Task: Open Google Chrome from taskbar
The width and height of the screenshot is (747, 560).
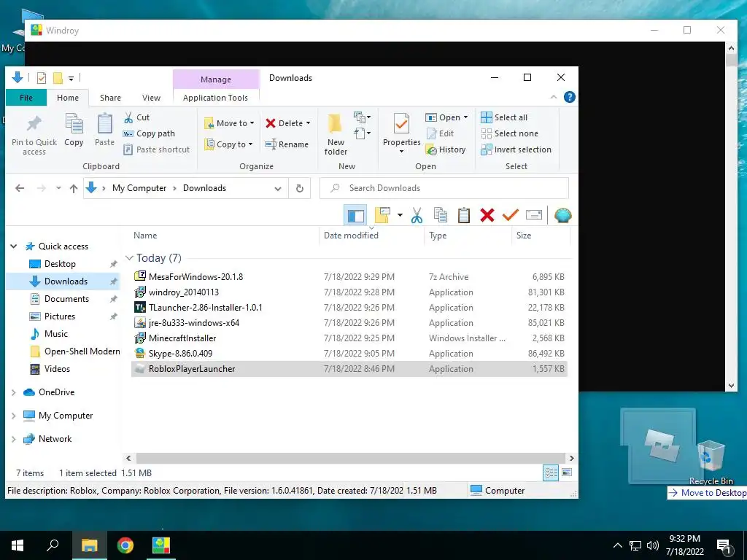Action: click(125, 545)
